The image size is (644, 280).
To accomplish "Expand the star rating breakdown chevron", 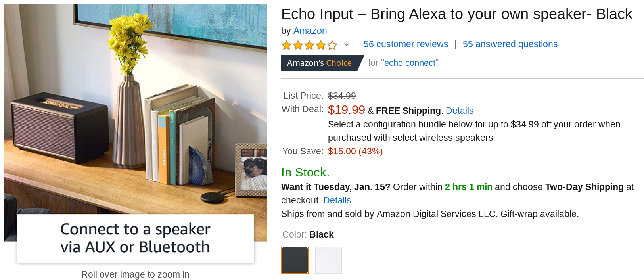I will point(347,45).
